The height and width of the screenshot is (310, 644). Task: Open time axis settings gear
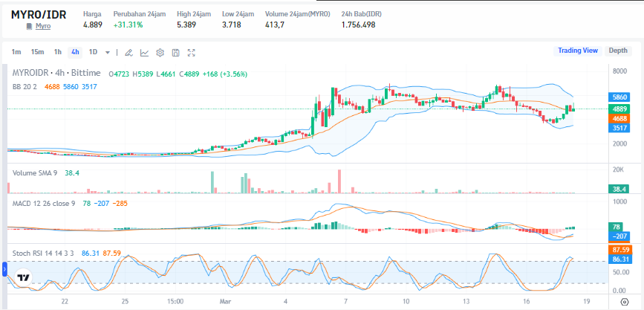point(625,302)
